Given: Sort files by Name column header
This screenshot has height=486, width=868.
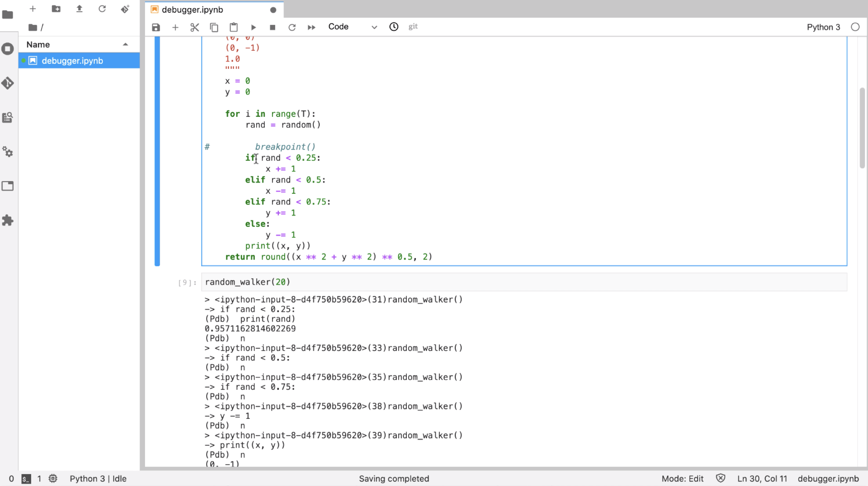Looking at the screenshot, I should (38, 45).
